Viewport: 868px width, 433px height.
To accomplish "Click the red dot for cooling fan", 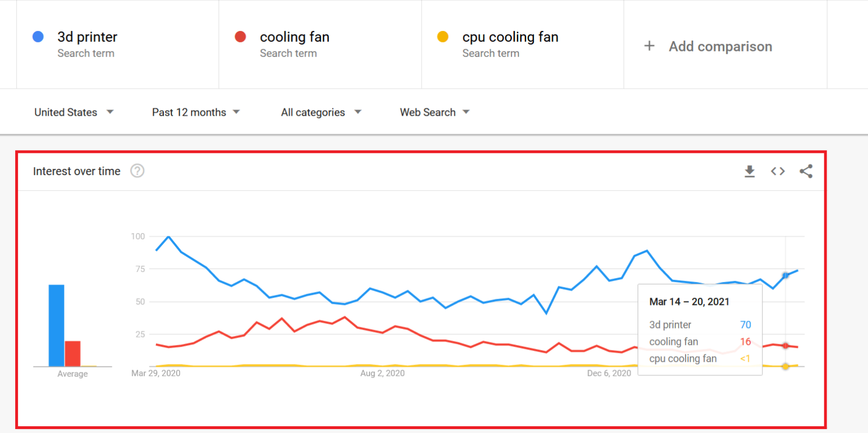I will [240, 37].
